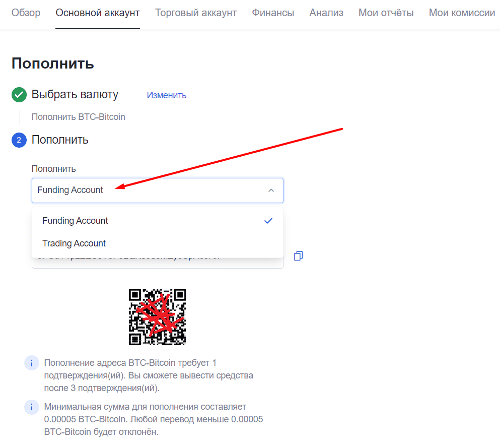Image resolution: width=500 pixels, height=448 pixels.
Task: Click the green checkmark next to Выбрать валюту
Action: tap(19, 95)
